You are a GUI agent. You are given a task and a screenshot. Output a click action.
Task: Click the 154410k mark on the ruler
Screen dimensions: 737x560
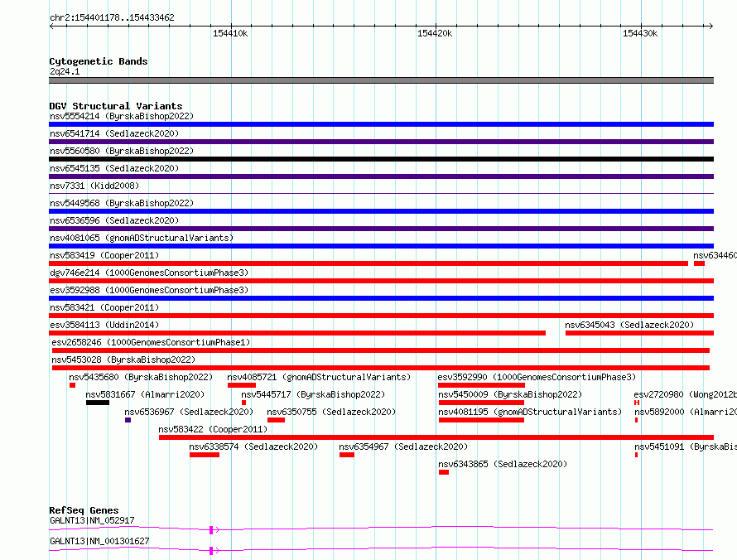click(230, 33)
